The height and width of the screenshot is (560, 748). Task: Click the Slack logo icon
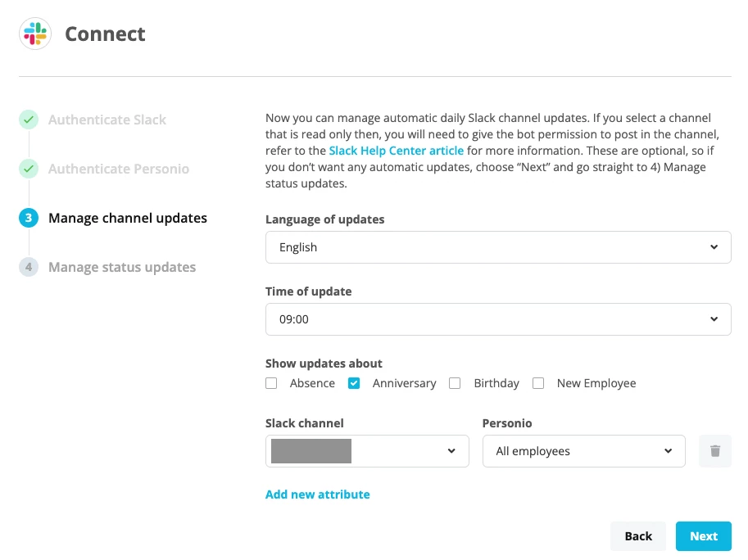(x=35, y=34)
